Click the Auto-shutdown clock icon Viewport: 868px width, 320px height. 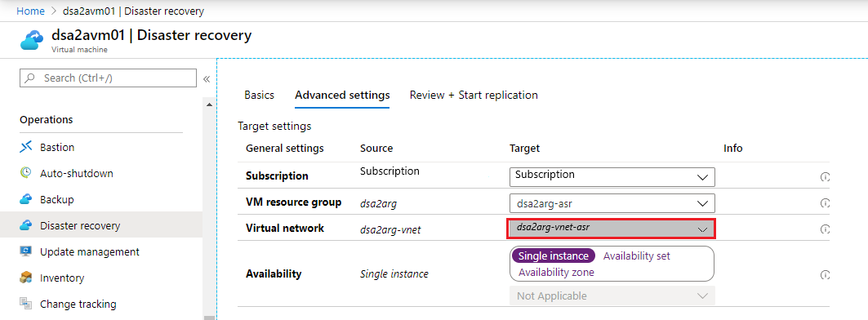(x=26, y=173)
